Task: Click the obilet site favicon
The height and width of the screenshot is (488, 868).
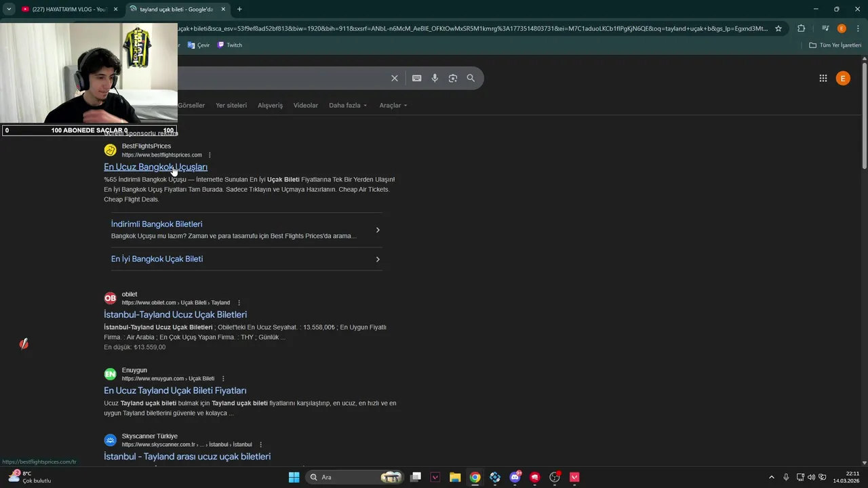Action: (110, 298)
